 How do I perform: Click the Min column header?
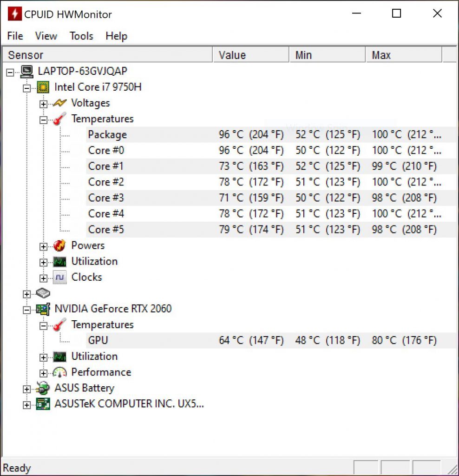click(x=328, y=55)
